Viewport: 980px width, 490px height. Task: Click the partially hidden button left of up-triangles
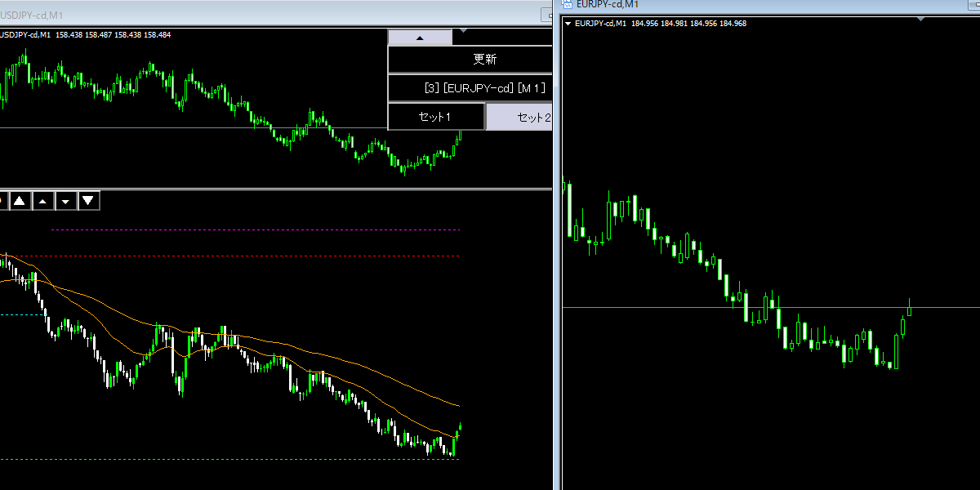pyautogui.click(x=2, y=200)
